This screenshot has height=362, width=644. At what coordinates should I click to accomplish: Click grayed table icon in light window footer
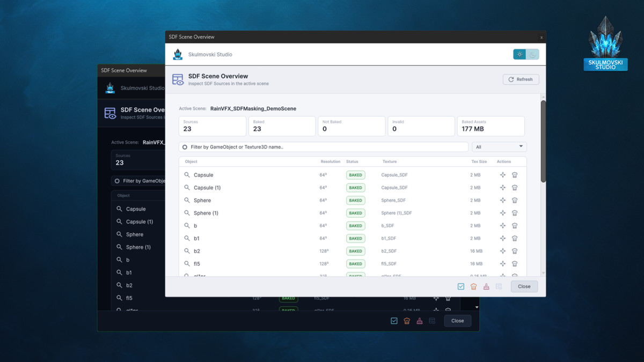[499, 286]
